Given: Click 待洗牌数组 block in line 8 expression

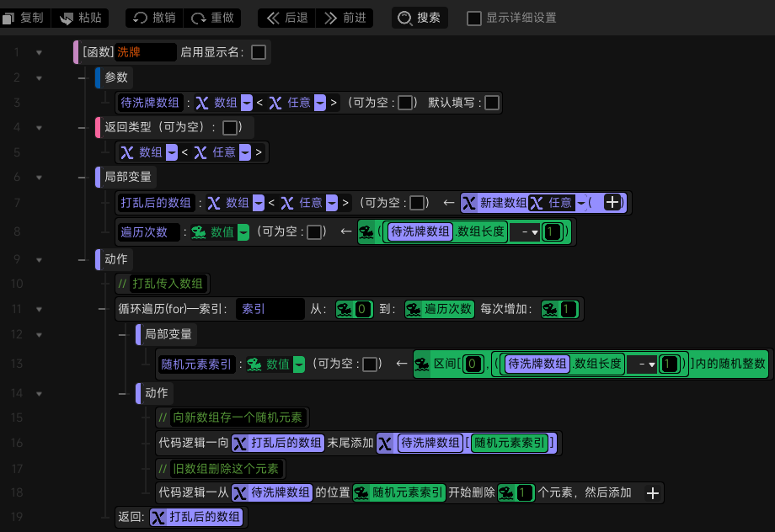Looking at the screenshot, I should [x=420, y=231].
